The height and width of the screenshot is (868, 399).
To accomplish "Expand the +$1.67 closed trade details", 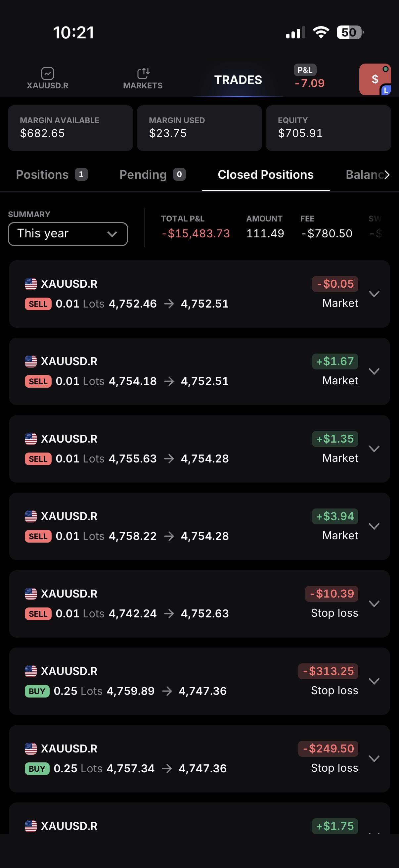I will (374, 371).
